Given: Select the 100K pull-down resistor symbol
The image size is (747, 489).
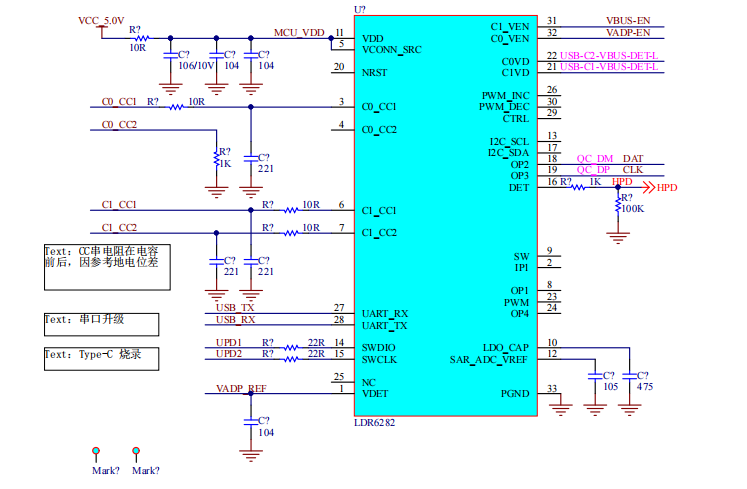Looking at the screenshot, I should [x=618, y=205].
